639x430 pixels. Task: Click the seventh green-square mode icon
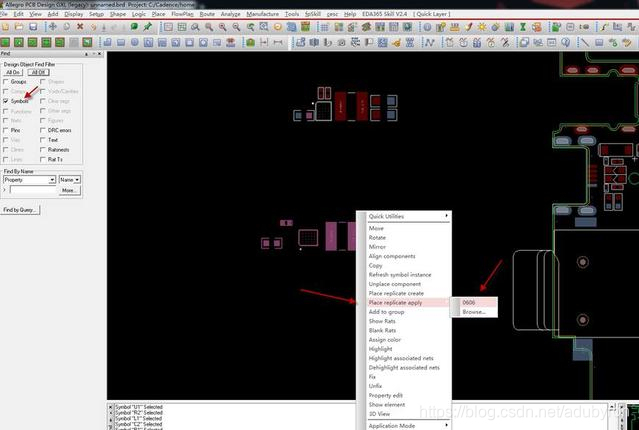[x=87, y=42]
